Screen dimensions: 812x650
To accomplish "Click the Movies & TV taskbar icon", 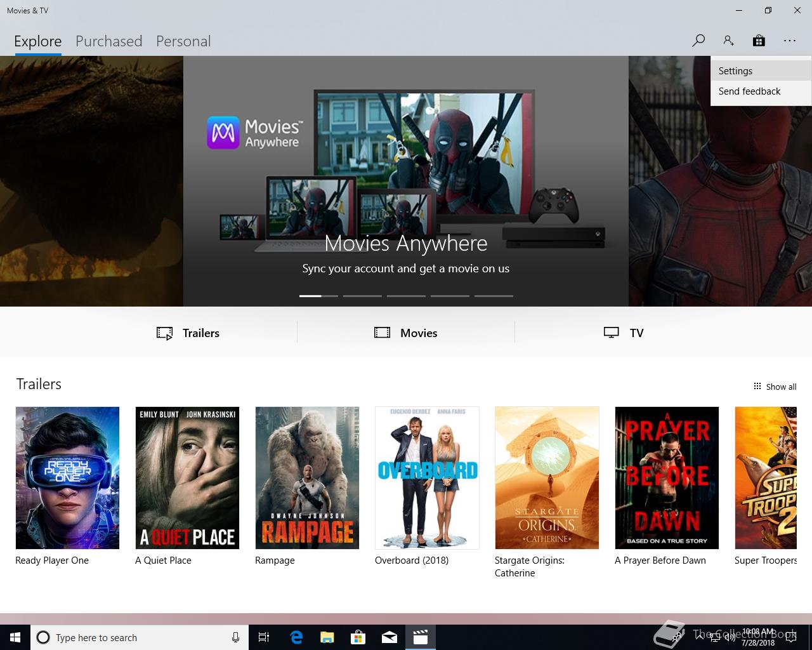I will coord(421,637).
